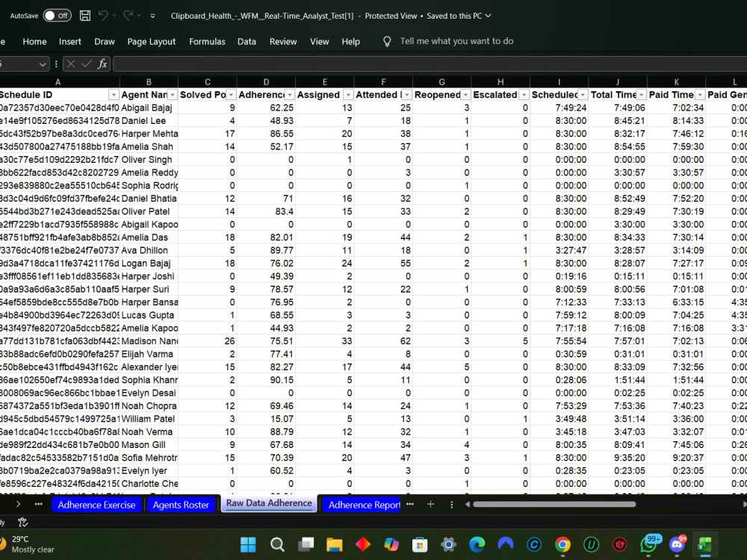Open File Explorer from the taskbar
This screenshot has width=747, height=560.
coord(335,544)
